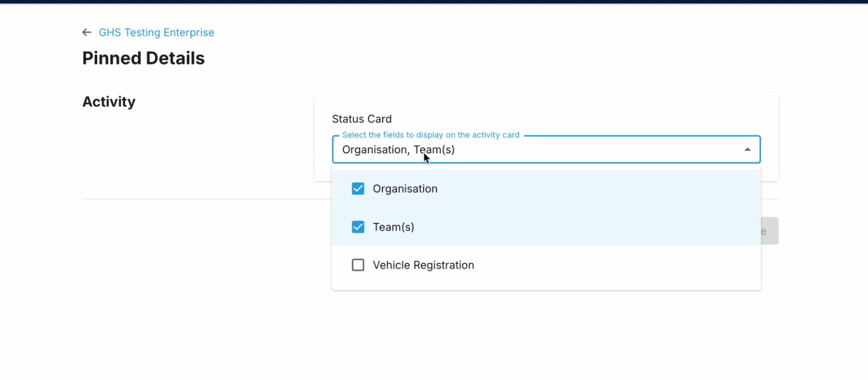Click the partially hidden grey Save button
The height and width of the screenshot is (381, 868).
tap(769, 231)
